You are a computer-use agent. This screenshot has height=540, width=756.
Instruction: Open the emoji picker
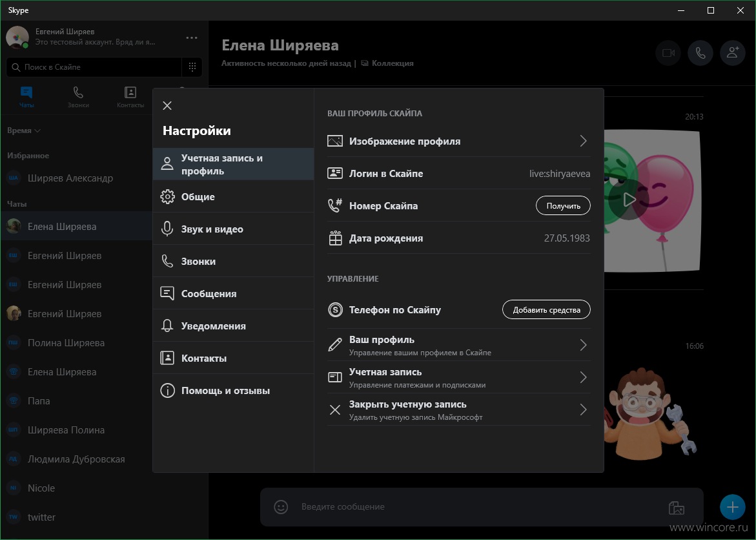281,506
